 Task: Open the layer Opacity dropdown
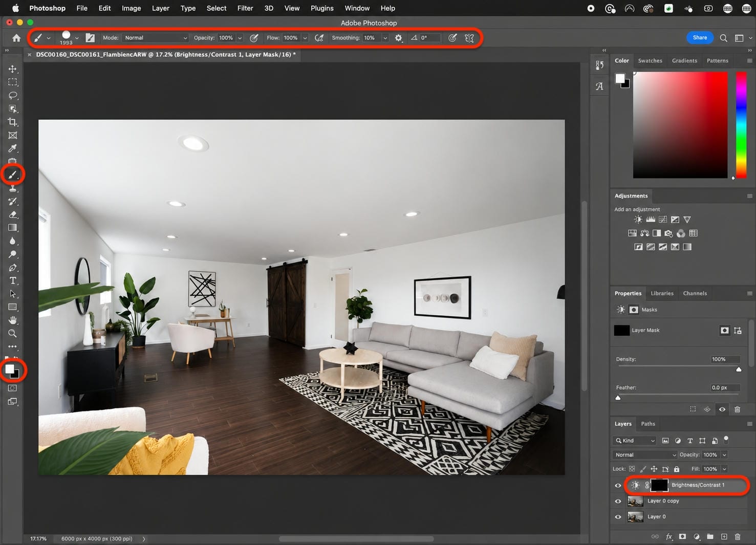(x=724, y=455)
